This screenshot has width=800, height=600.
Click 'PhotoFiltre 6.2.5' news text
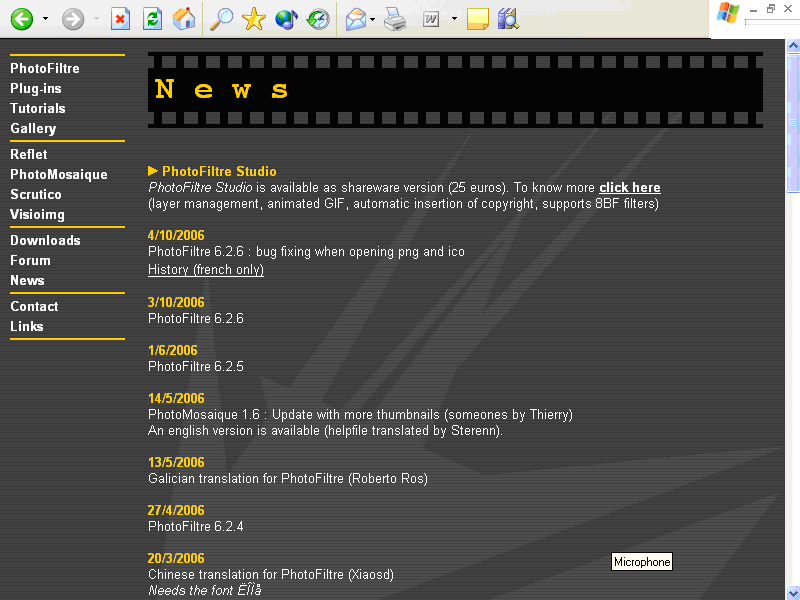click(196, 366)
